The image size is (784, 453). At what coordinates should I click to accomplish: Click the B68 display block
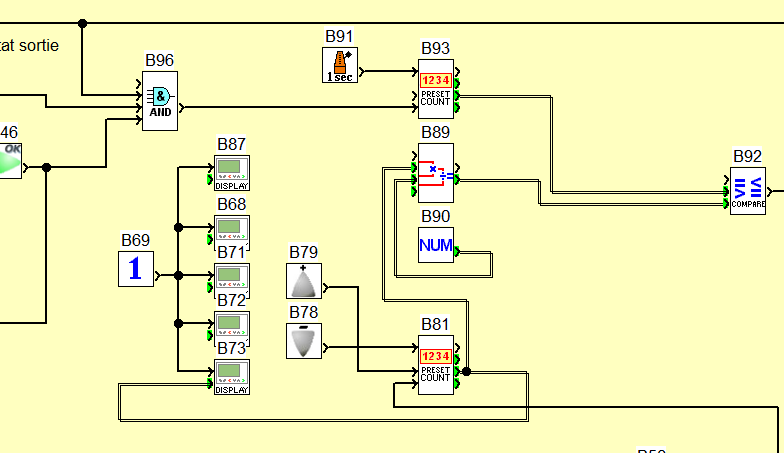click(232, 229)
